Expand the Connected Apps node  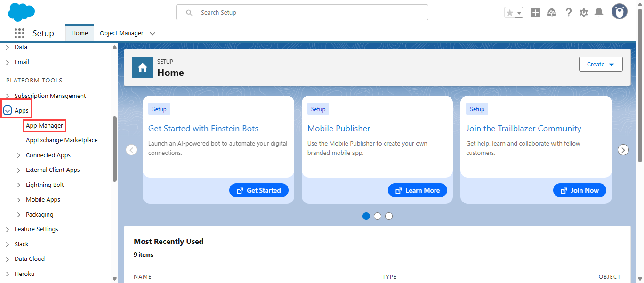(x=19, y=155)
